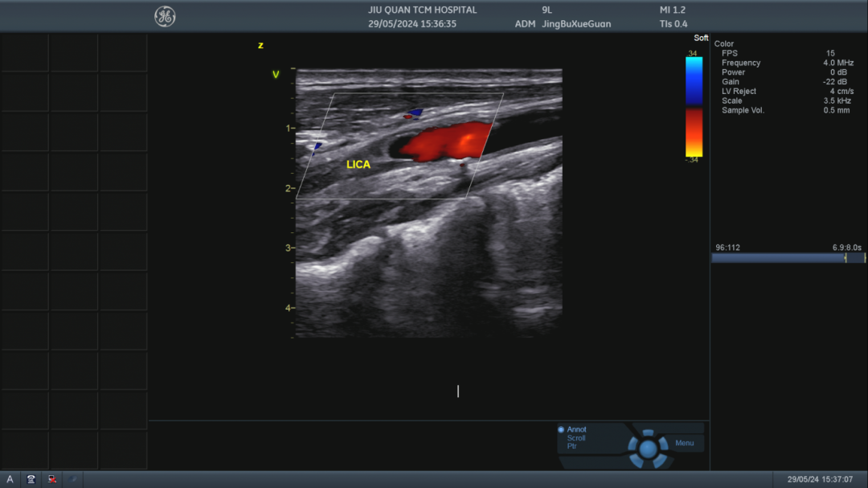Click the hospital name JIU QUAN TCM HOSPITAL
Viewport: 868px width, 488px height.
(x=423, y=10)
